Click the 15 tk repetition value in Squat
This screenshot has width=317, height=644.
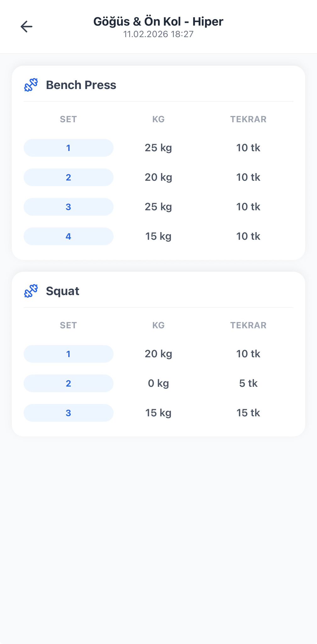248,413
